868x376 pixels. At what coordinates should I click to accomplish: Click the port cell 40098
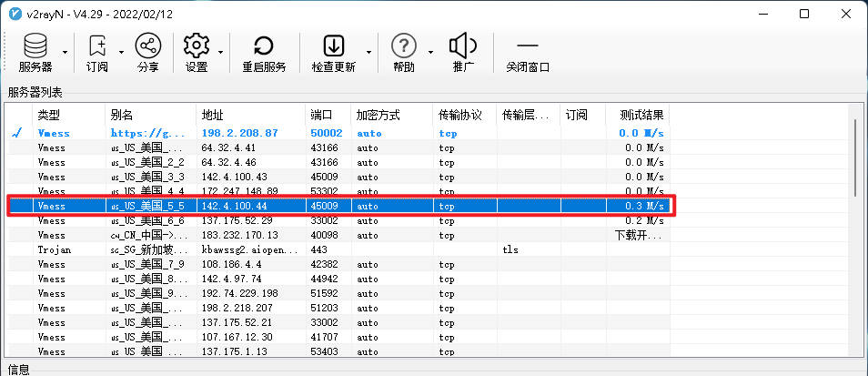click(325, 236)
